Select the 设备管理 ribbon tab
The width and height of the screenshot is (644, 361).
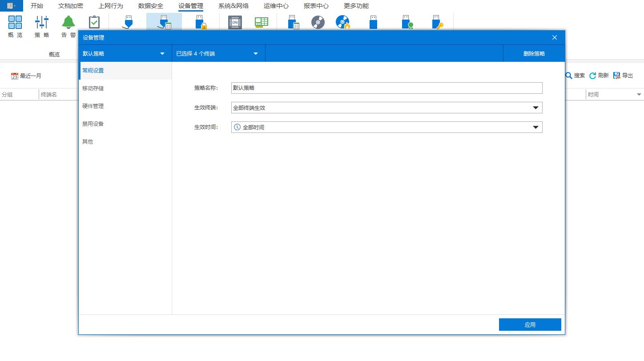pyautogui.click(x=191, y=6)
